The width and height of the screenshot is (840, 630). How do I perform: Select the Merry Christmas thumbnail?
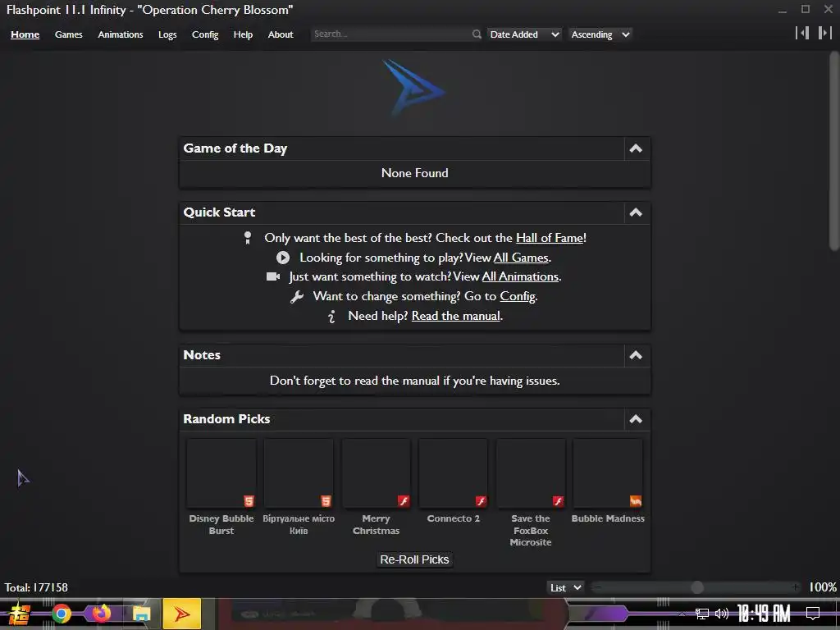tap(376, 473)
